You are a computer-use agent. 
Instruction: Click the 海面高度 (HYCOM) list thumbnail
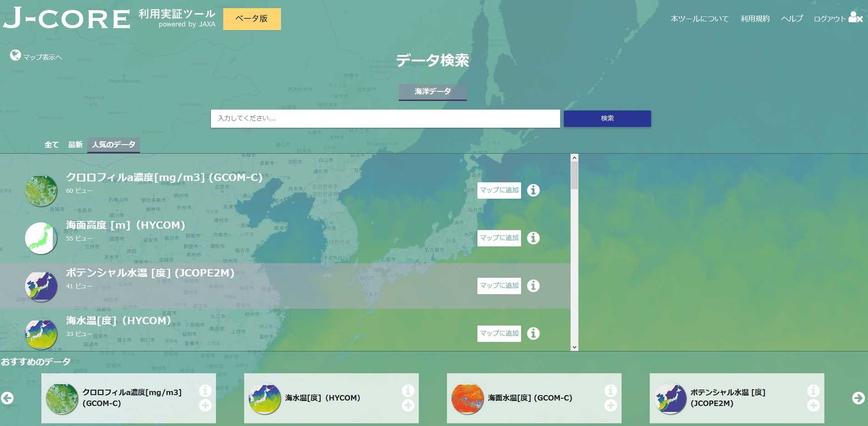tap(41, 238)
